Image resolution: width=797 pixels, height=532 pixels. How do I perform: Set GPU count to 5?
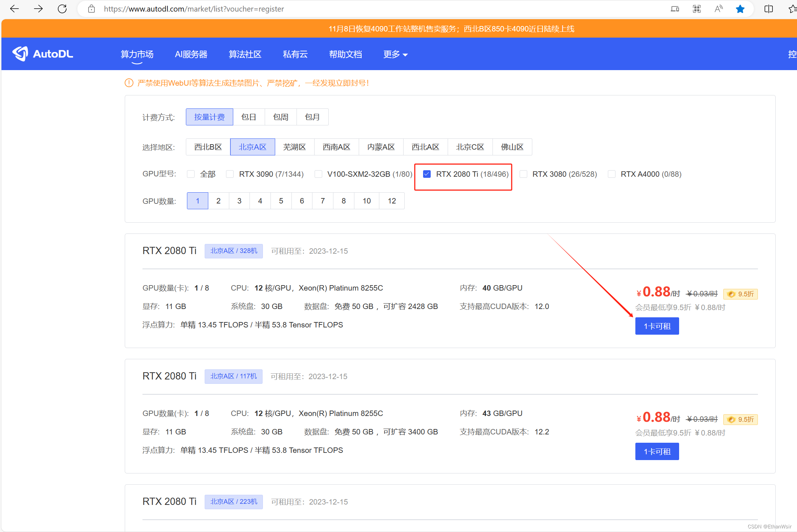coord(281,201)
